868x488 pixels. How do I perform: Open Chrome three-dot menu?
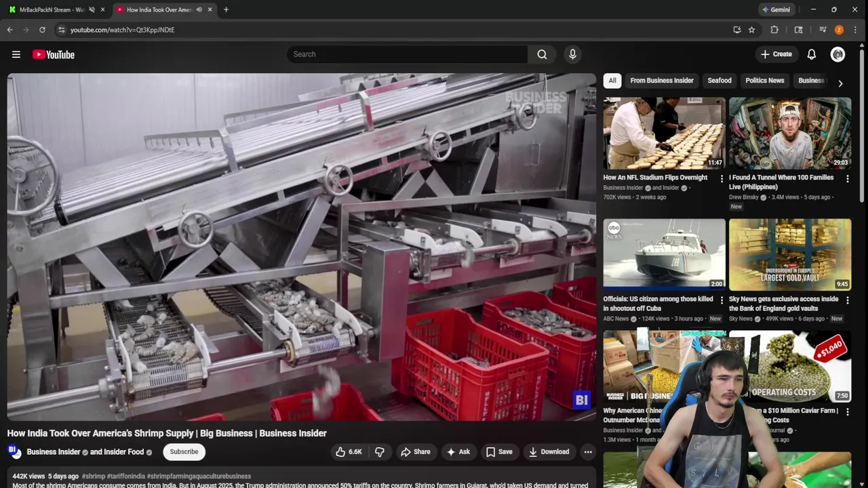point(855,30)
